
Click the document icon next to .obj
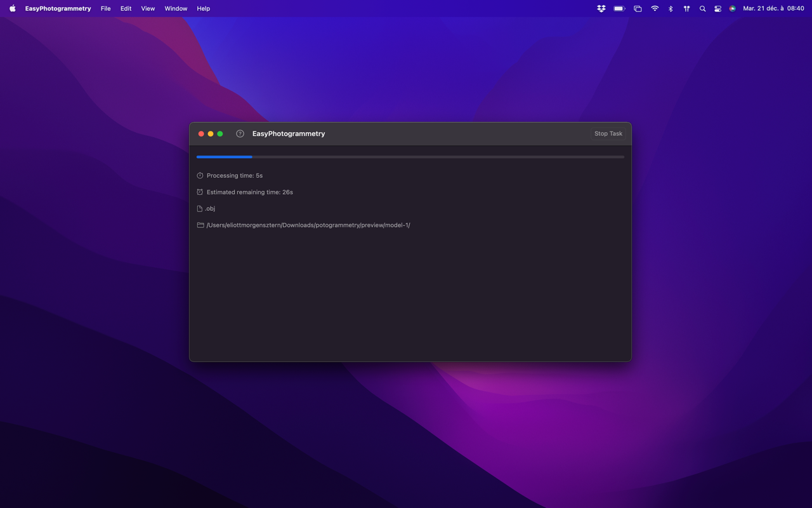200,209
